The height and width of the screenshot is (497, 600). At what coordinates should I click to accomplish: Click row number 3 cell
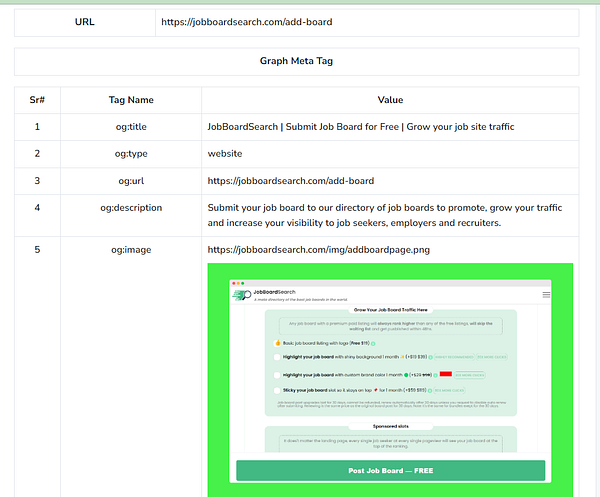pyautogui.click(x=37, y=181)
